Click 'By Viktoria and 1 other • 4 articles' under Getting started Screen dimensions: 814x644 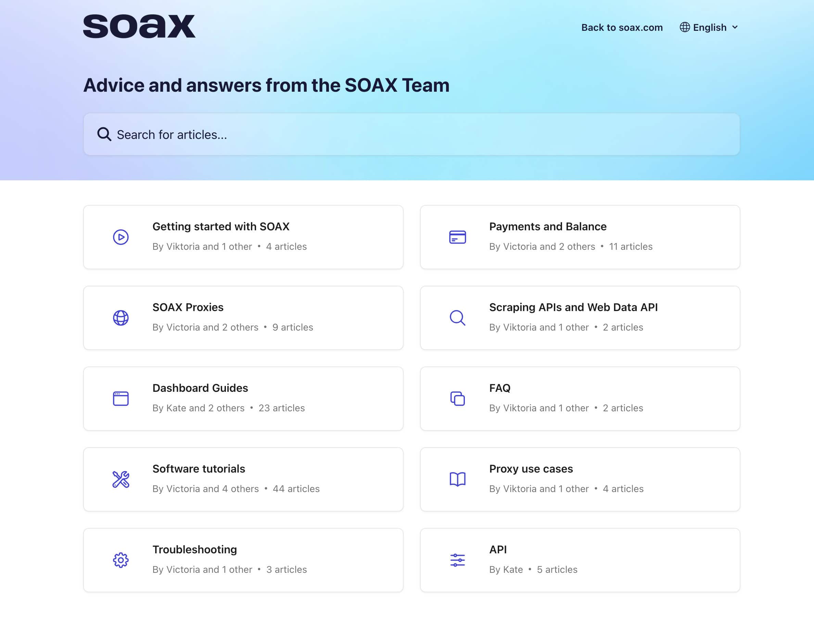coord(229,246)
